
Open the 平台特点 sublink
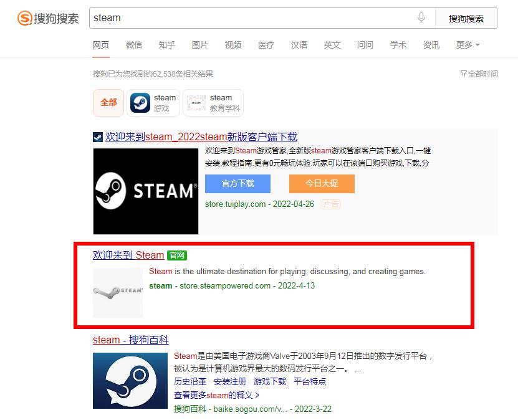tap(310, 382)
